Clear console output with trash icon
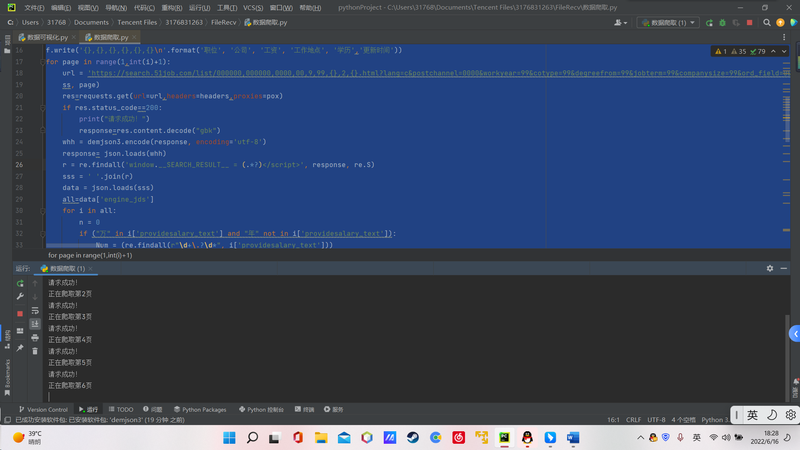The image size is (800, 450). 35,351
